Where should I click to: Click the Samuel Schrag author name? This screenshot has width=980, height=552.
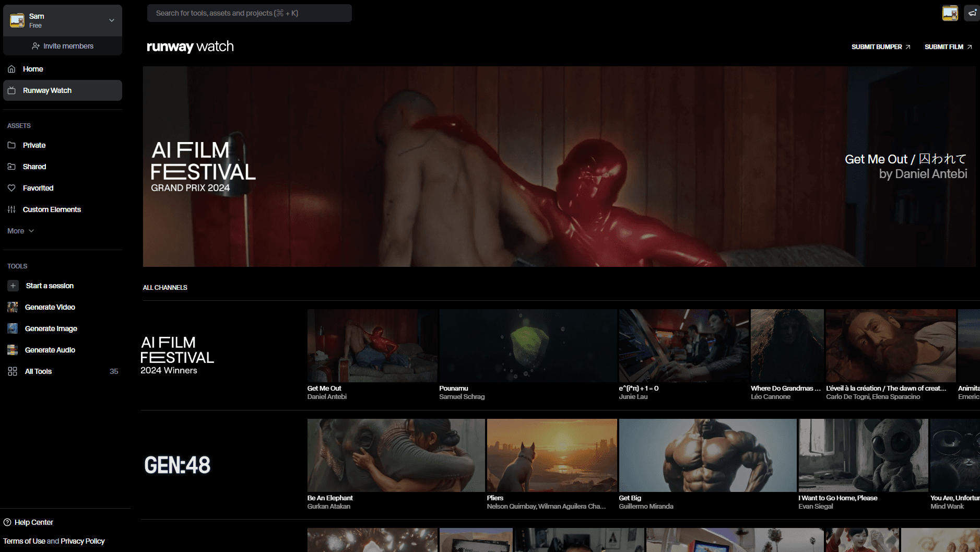click(462, 397)
